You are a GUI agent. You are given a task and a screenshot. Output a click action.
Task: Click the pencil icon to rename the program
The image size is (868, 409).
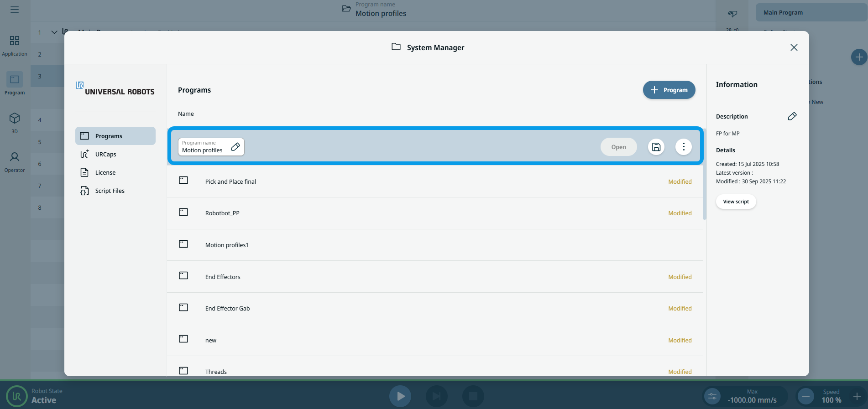235,147
